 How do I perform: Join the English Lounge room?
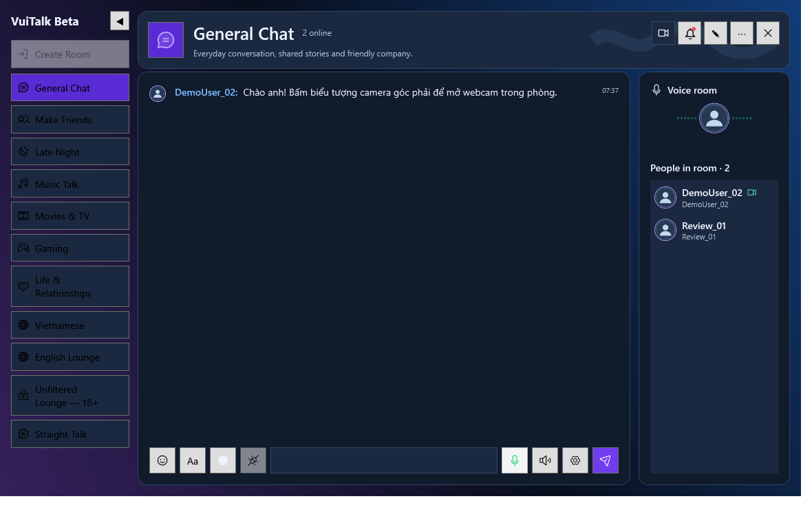click(x=70, y=357)
